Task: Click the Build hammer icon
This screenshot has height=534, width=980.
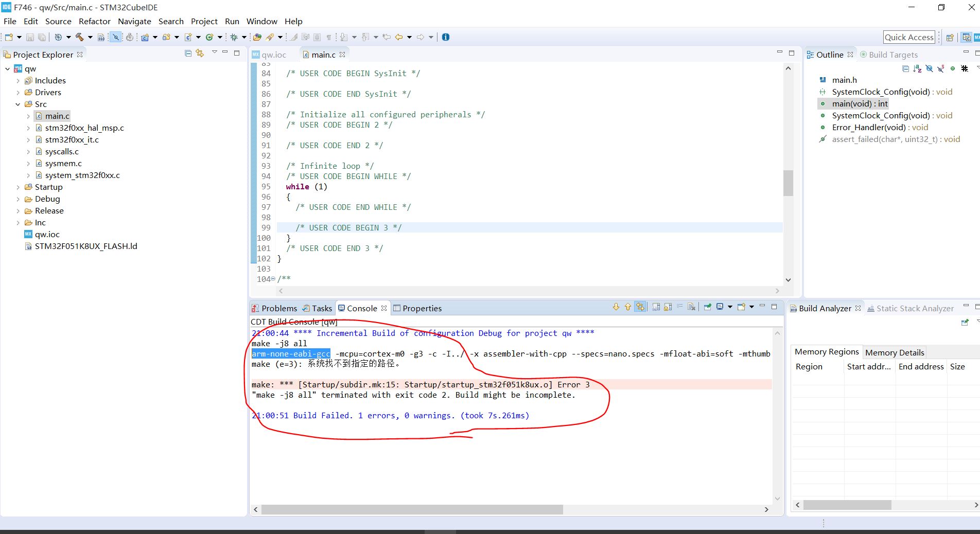Action: tap(80, 37)
